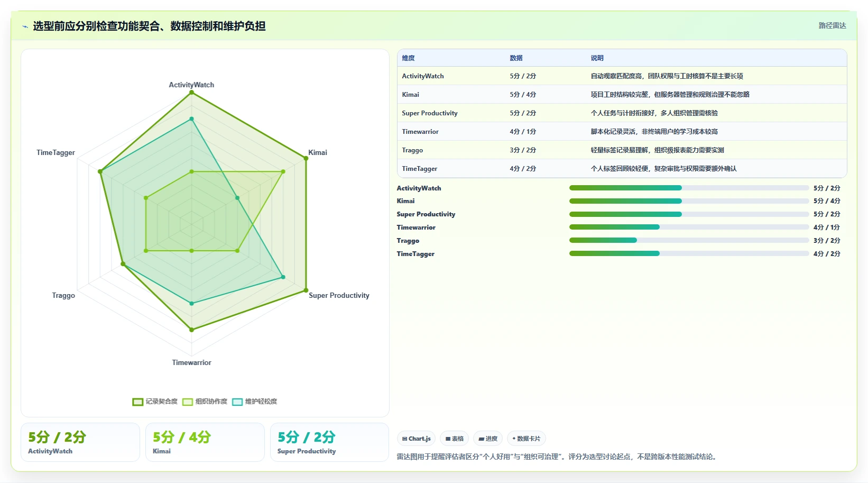Viewport: 868px width, 483px height.
Task: Click the 进度 chip
Action: coord(488,439)
